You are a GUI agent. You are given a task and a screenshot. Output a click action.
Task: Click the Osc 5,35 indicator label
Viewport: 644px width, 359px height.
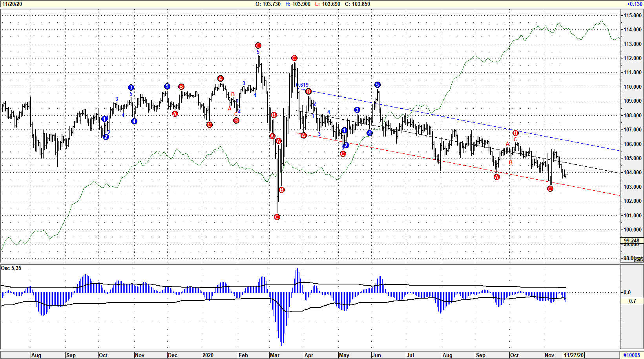click(x=11, y=268)
